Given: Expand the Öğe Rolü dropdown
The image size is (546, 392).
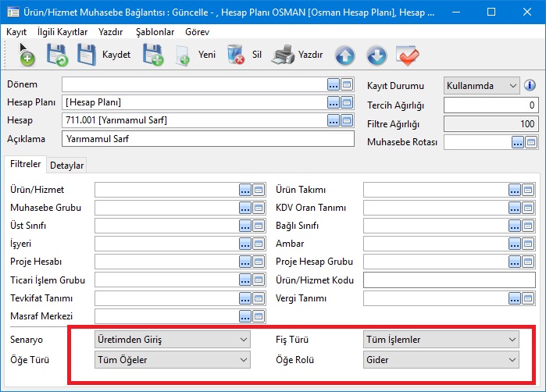Looking at the screenshot, I should coord(441,359).
